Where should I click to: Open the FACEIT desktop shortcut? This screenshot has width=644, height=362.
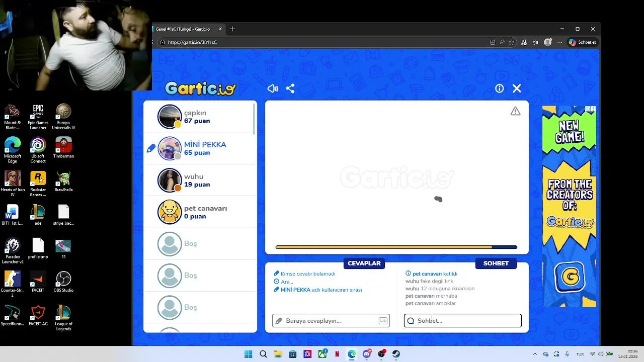click(x=38, y=282)
